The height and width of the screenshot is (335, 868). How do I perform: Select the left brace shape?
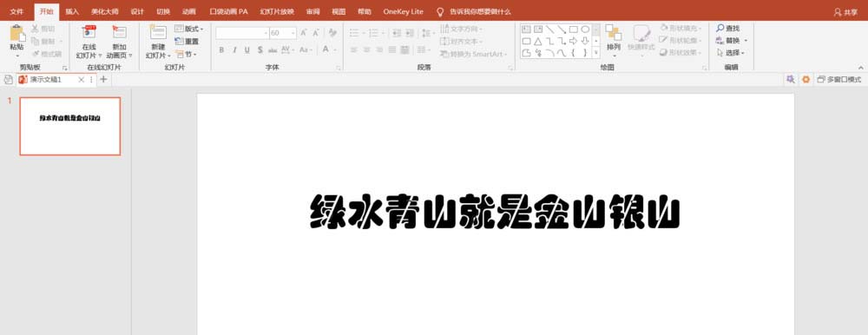pyautogui.click(x=574, y=53)
